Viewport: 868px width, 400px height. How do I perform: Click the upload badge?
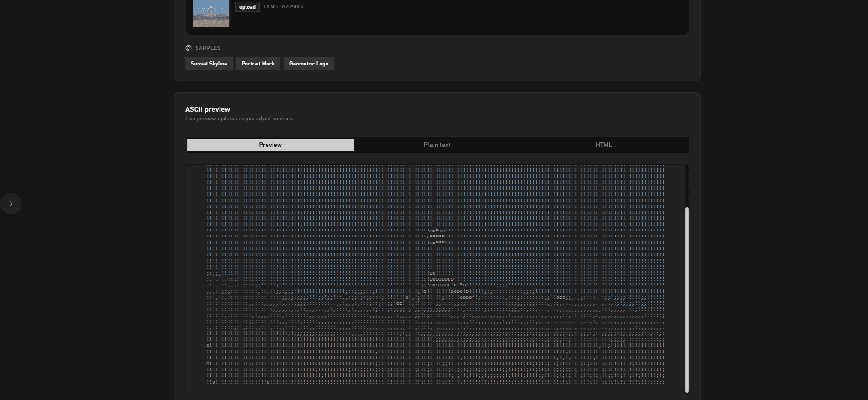[247, 7]
